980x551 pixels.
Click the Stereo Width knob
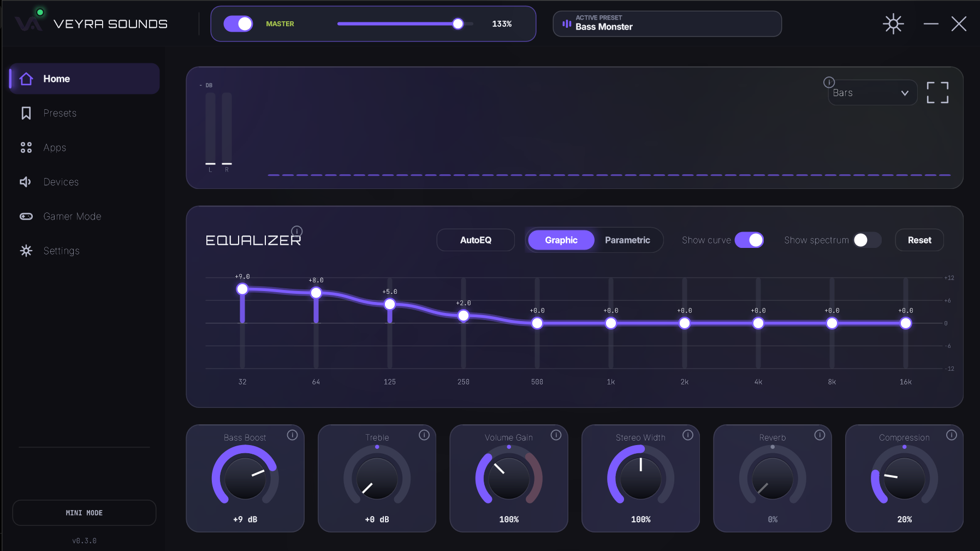tap(640, 478)
